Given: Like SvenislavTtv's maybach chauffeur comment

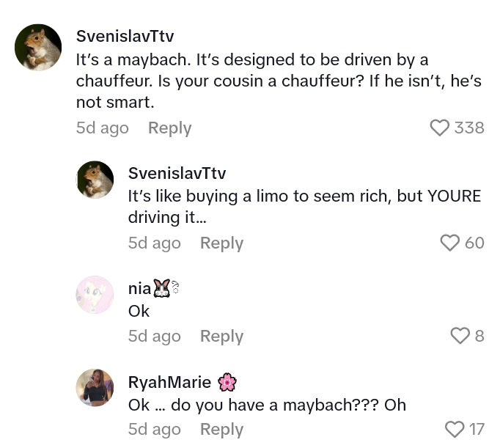Looking at the screenshot, I should pos(439,128).
